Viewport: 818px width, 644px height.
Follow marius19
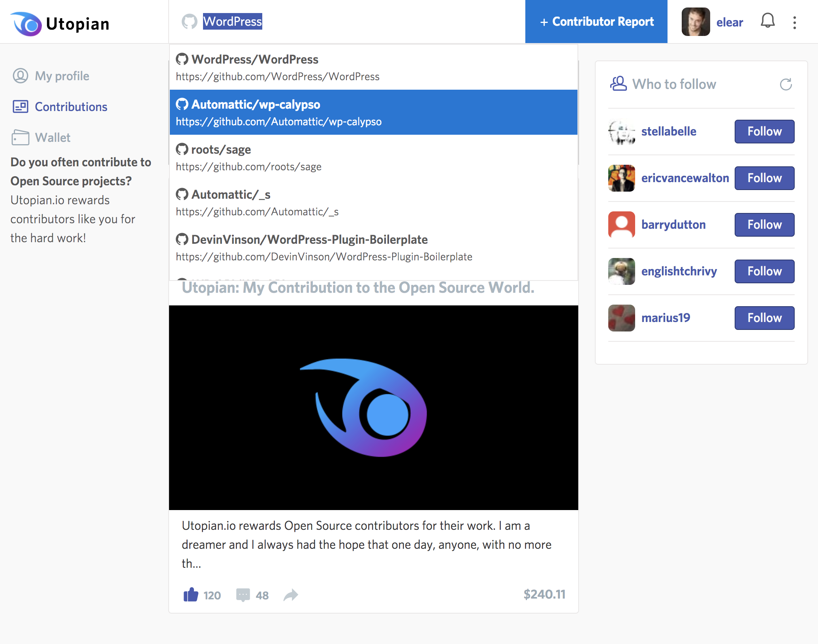tap(764, 318)
